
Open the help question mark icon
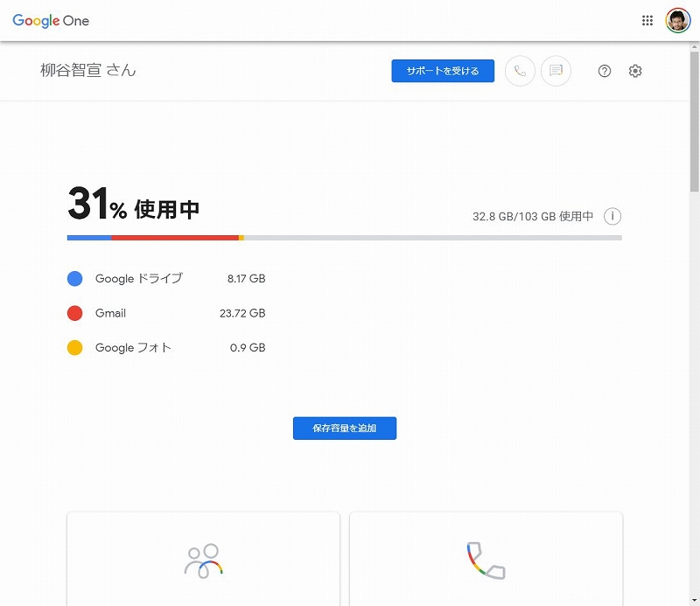(605, 71)
